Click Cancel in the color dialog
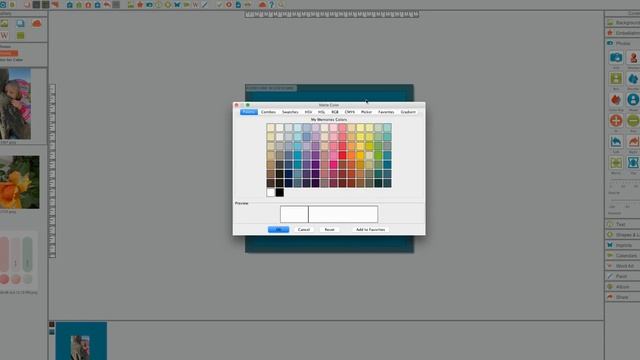The width and height of the screenshot is (640, 360). (x=304, y=230)
